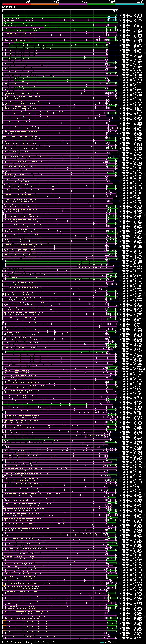Select the UniRef100_P08012 row label
Image resolution: width=146 pixels, height=644 pixels.
(131, 65)
